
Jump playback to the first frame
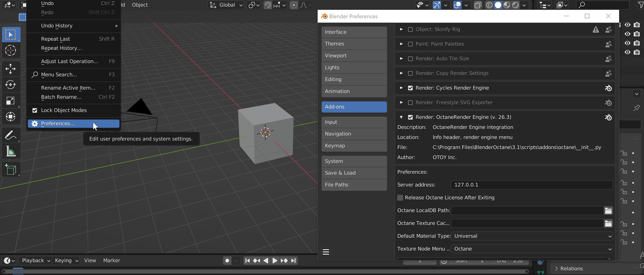247,260
